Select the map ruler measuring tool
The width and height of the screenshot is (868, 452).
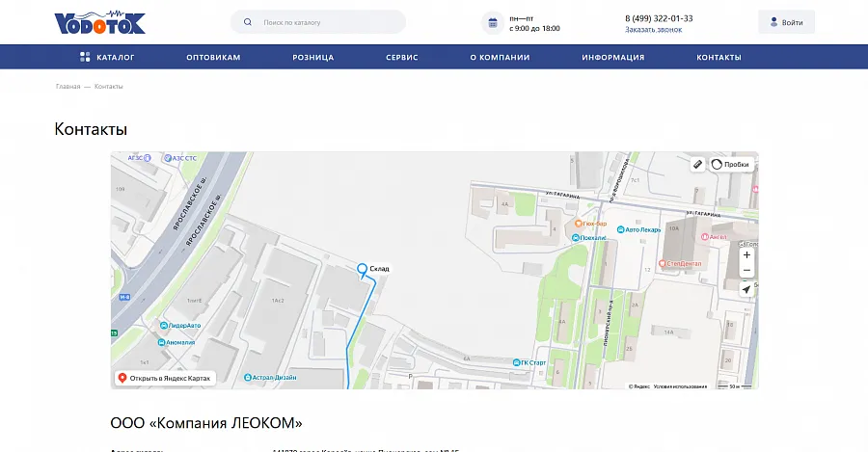pyautogui.click(x=697, y=164)
